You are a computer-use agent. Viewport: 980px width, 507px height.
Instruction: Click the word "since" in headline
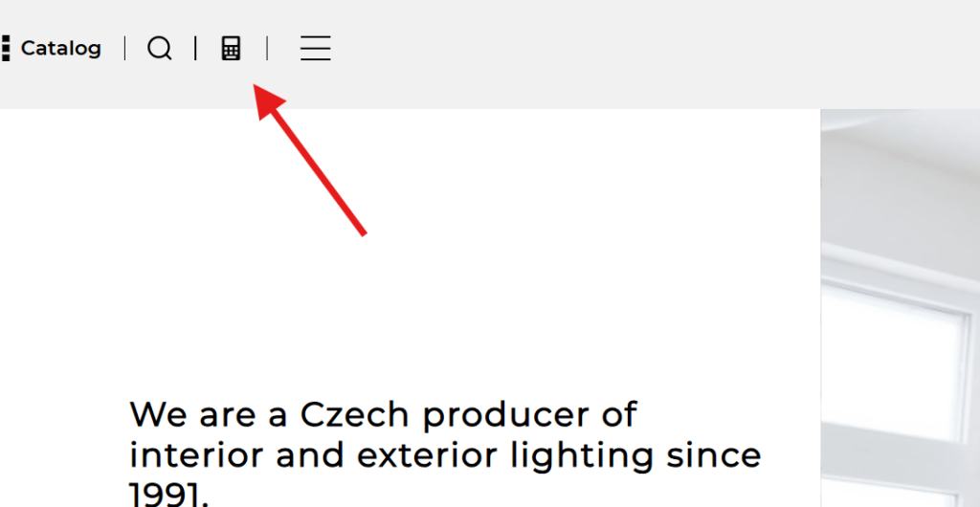coord(714,454)
